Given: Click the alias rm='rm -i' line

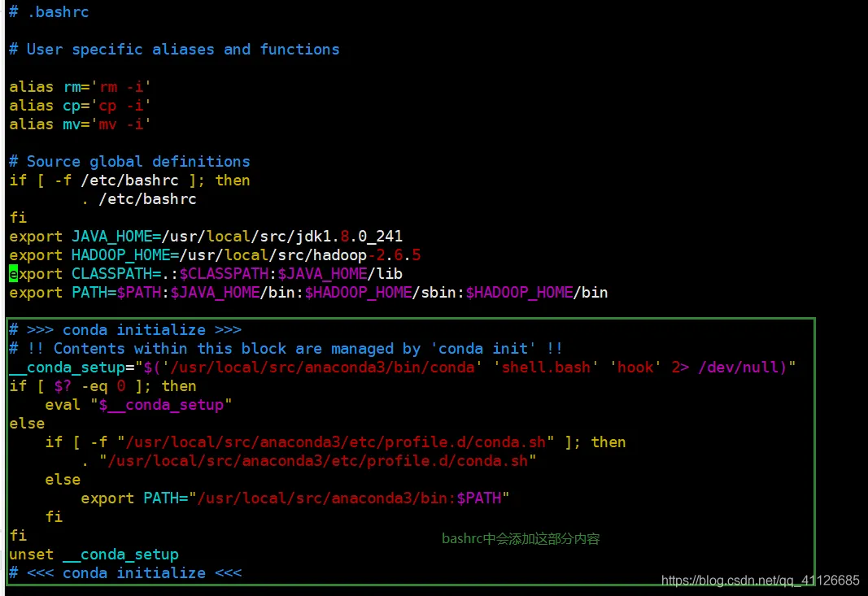Looking at the screenshot, I should point(80,87).
